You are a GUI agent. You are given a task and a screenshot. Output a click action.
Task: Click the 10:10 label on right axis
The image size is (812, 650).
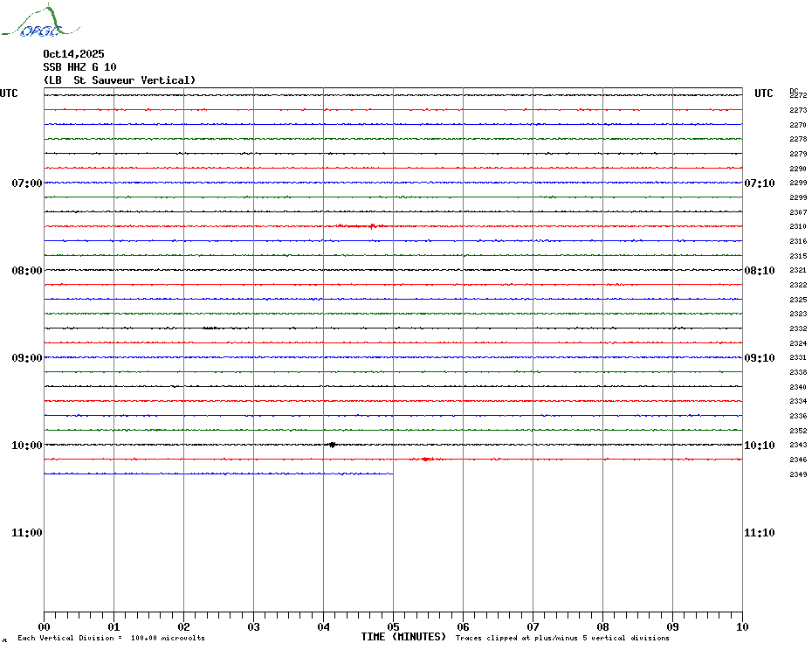[x=759, y=446]
